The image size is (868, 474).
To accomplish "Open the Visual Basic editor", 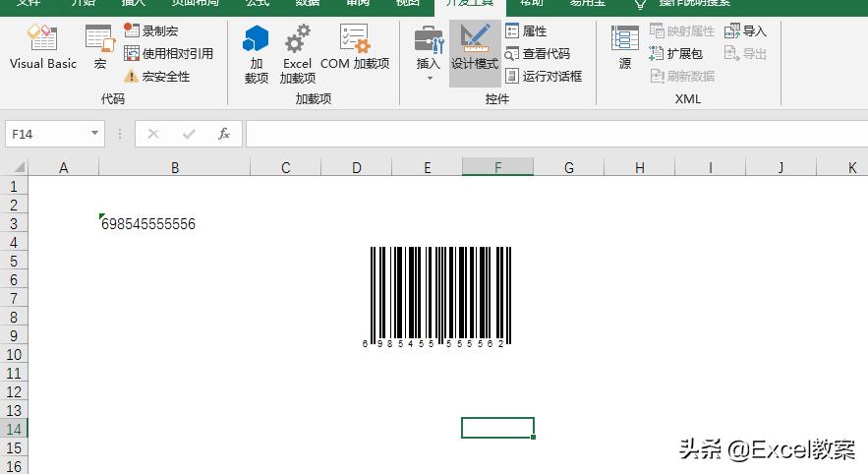I will pos(43,49).
